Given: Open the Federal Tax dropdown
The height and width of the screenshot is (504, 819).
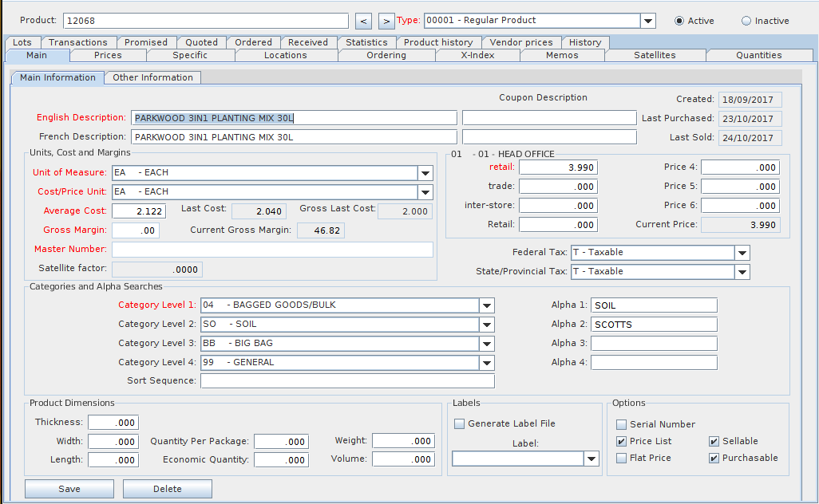Looking at the screenshot, I should coord(742,253).
